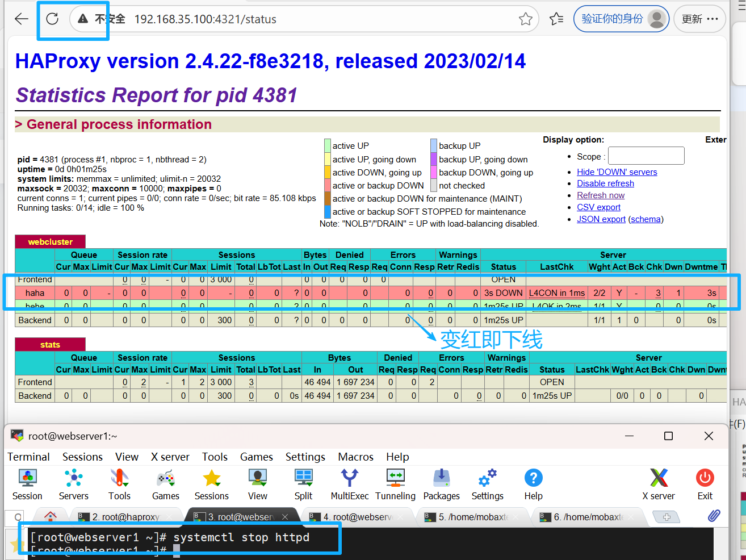Open the JSON export link

tap(601, 219)
